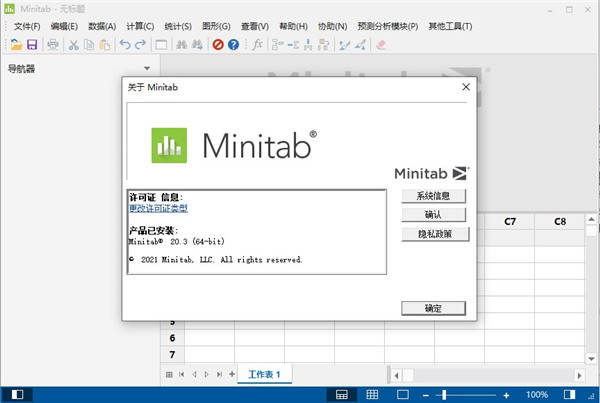Open the 预测分析模块(P) menu
This screenshot has height=403, width=600.
(x=388, y=26)
